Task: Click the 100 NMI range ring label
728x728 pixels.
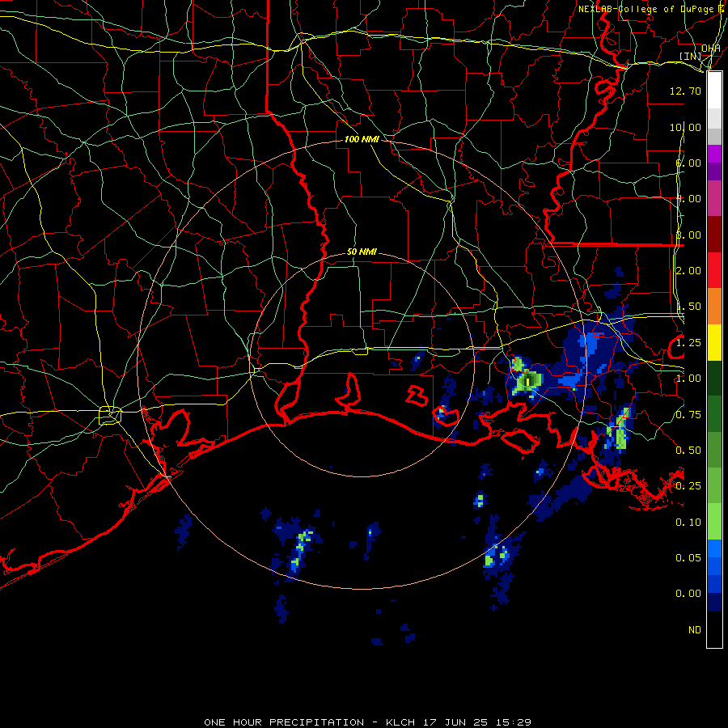Action: point(362,139)
